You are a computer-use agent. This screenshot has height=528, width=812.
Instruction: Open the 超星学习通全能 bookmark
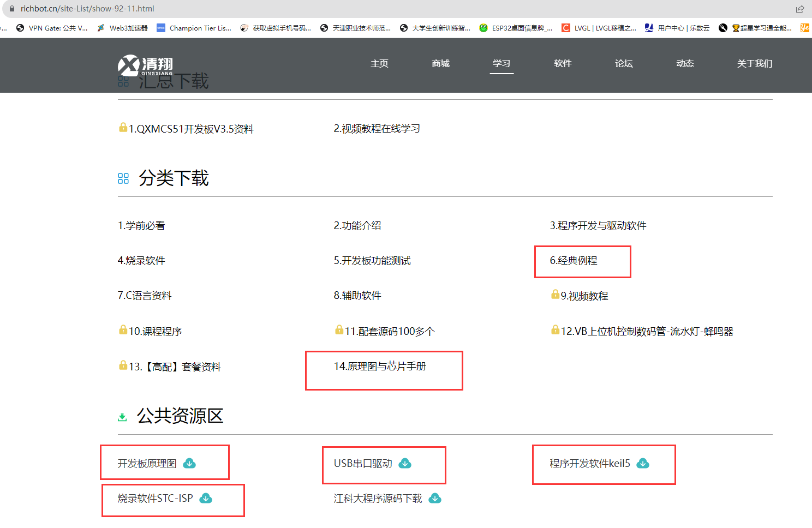tap(755, 28)
